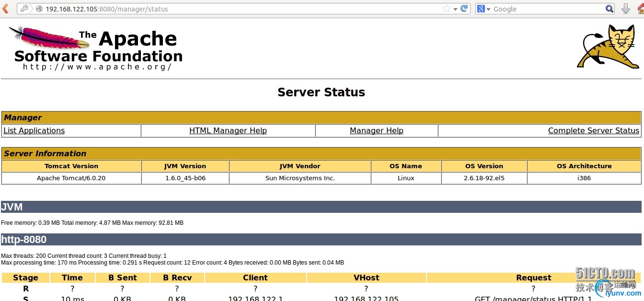Click the Linux cell
The image size is (644, 301).
(x=406, y=178)
